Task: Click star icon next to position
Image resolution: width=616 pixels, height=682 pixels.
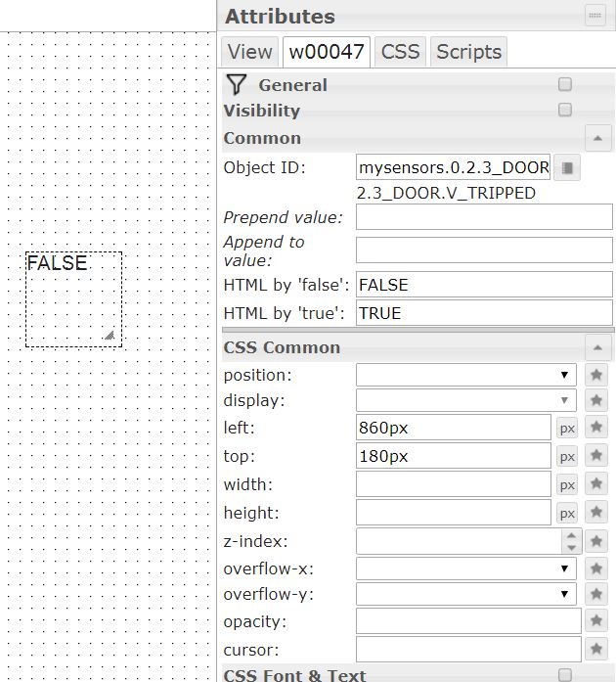Action: 596,375
